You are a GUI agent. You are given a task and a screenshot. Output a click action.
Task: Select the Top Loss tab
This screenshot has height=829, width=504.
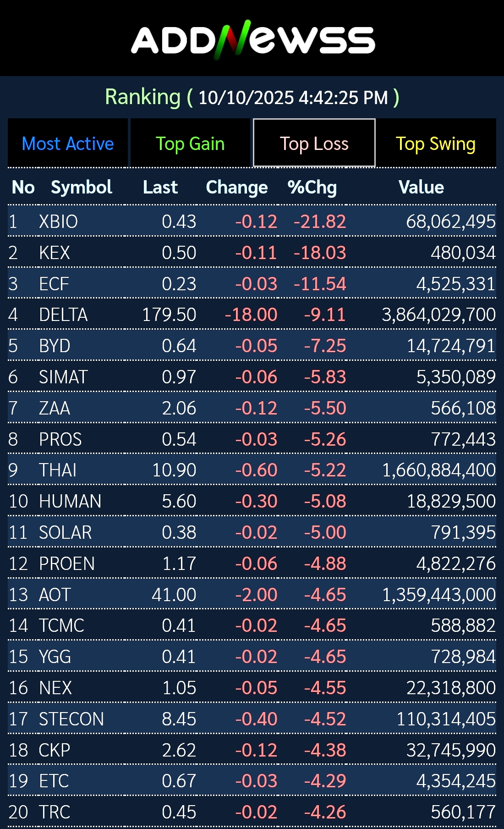314,144
